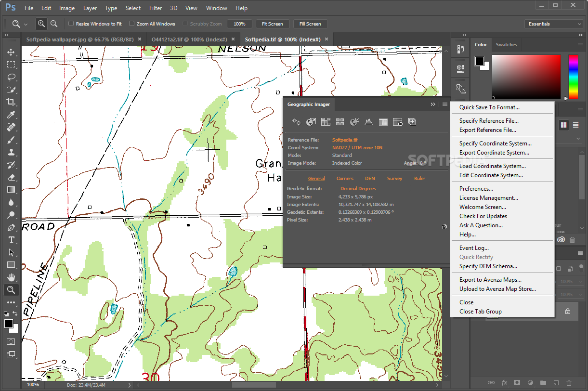Expand the Geographic Imager panel double chevron
This screenshot has width=588, height=391.
433,104
